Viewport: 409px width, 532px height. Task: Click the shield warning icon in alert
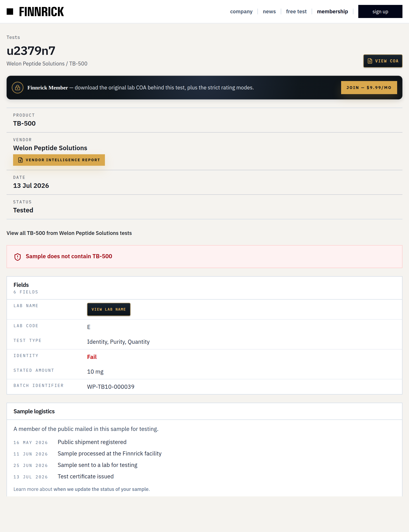coord(18,257)
